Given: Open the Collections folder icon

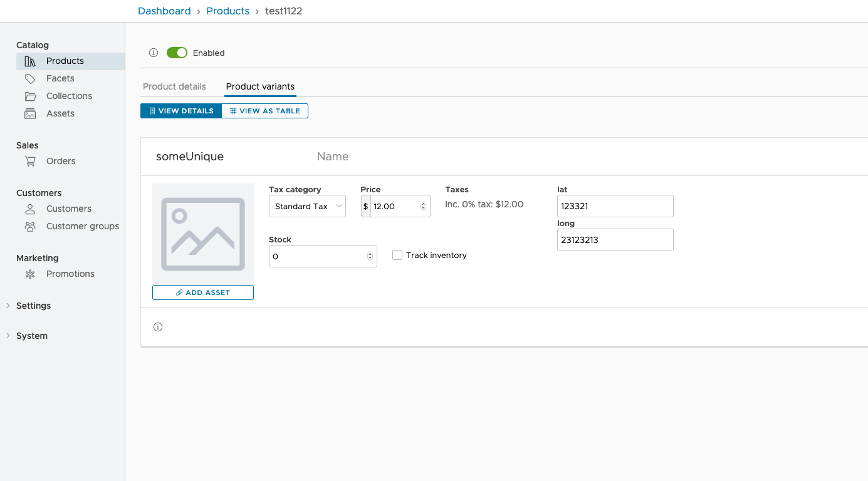Looking at the screenshot, I should [30, 96].
